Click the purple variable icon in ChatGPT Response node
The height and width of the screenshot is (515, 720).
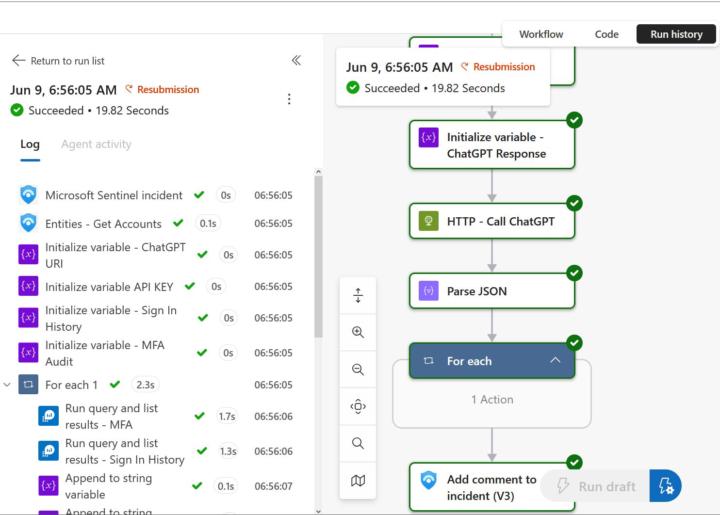pos(428,137)
